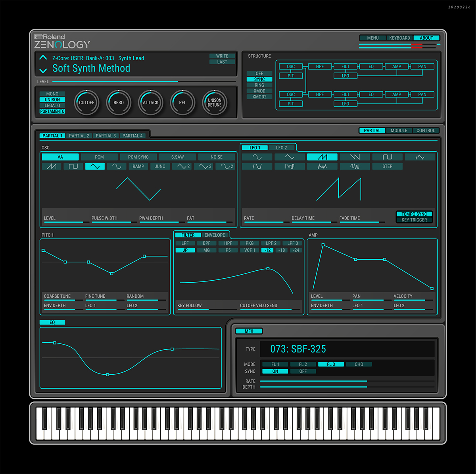
Task: Go to previous patch with up chevron
Action: coord(43,58)
